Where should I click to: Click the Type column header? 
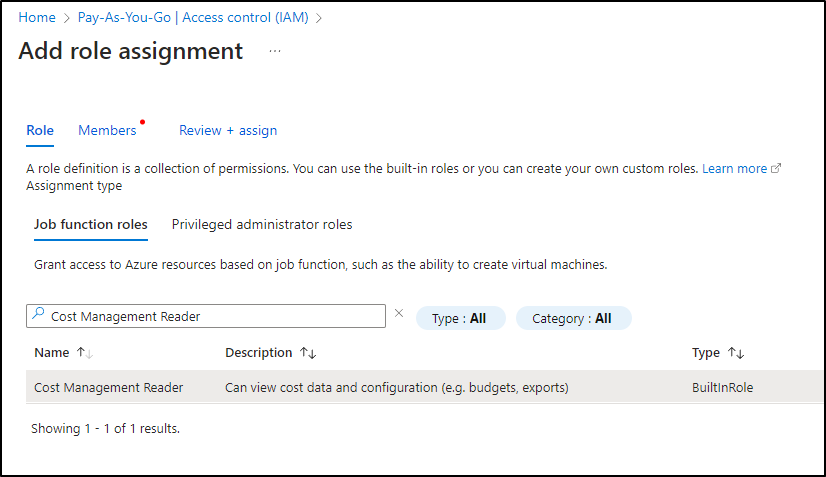click(705, 353)
